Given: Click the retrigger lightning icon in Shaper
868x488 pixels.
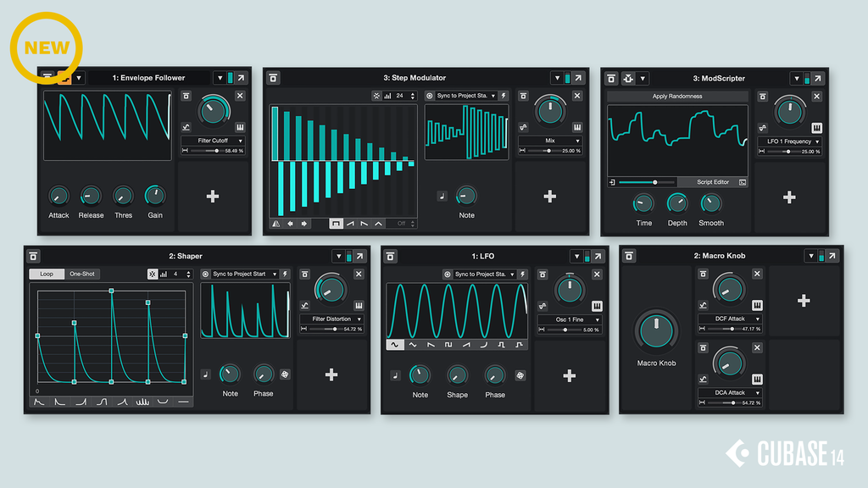Looking at the screenshot, I should point(285,274).
